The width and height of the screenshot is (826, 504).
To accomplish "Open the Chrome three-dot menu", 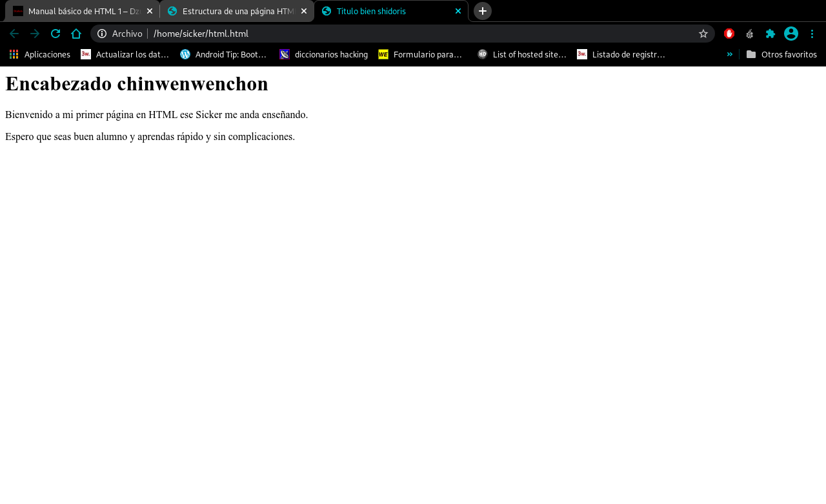I will [x=812, y=34].
